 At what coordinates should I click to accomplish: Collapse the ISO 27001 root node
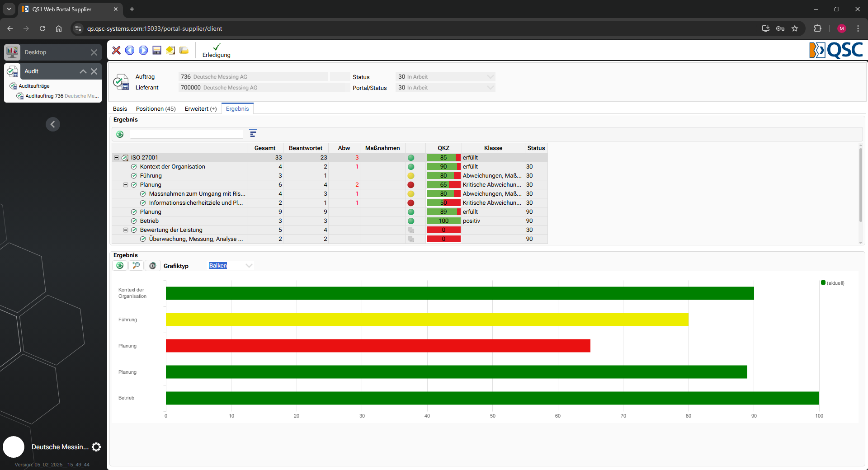117,158
